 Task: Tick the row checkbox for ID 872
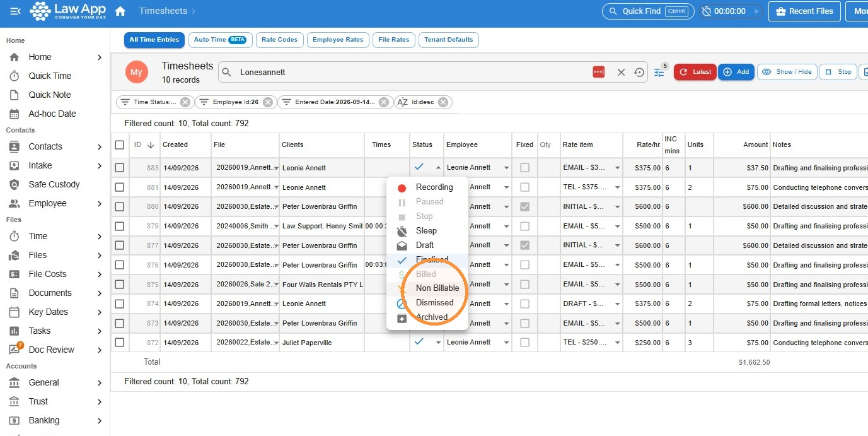(x=120, y=343)
